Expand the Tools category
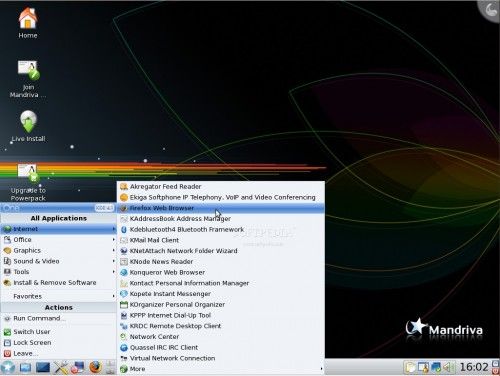Image resolution: width=500 pixels, height=376 pixels. tap(59, 272)
